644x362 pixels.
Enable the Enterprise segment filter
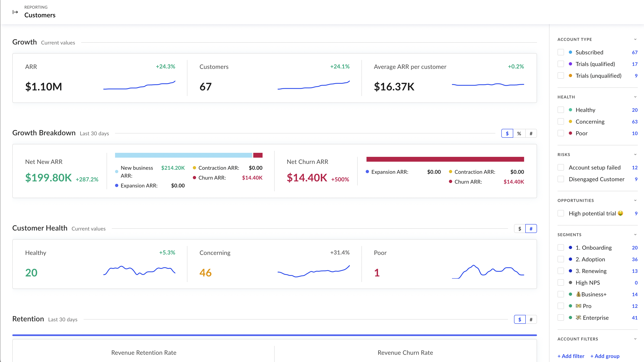click(x=561, y=318)
